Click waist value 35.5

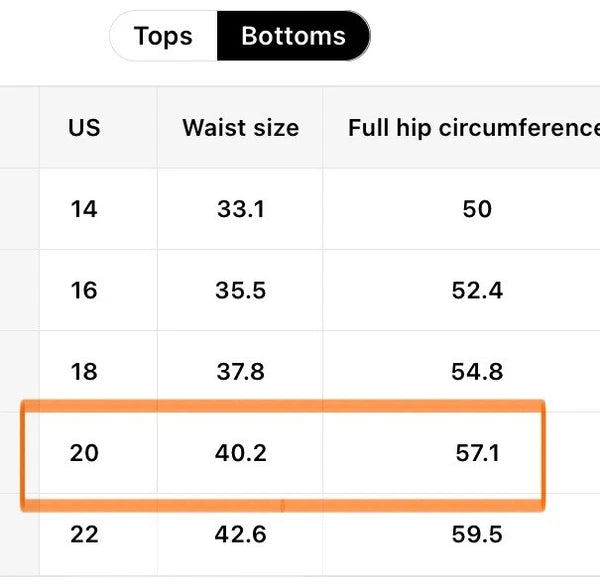click(x=240, y=290)
